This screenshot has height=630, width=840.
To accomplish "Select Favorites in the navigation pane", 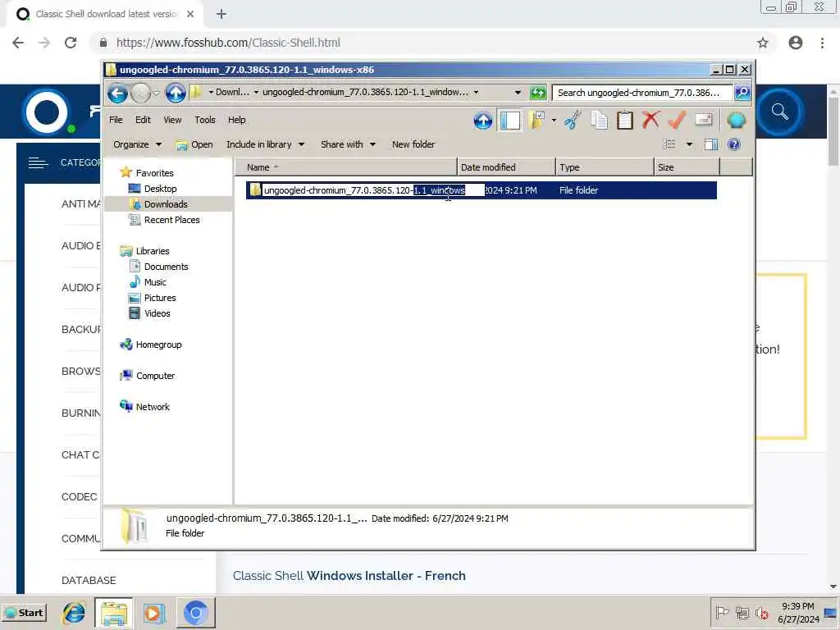I will coord(154,173).
